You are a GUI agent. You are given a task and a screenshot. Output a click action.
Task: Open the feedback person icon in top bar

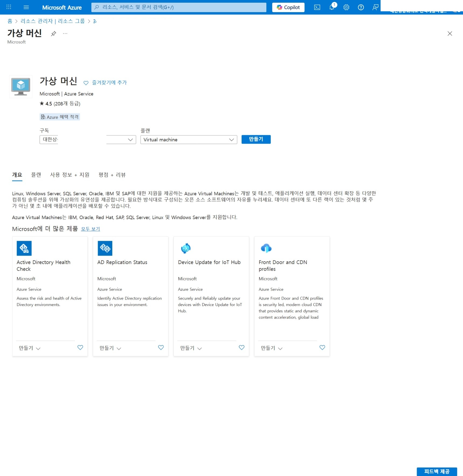click(x=375, y=7)
